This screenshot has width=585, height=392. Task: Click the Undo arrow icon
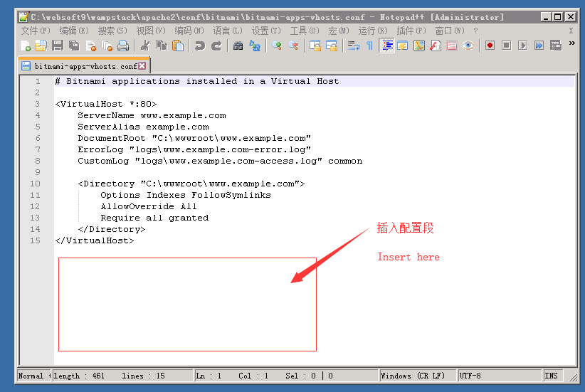[x=200, y=46]
